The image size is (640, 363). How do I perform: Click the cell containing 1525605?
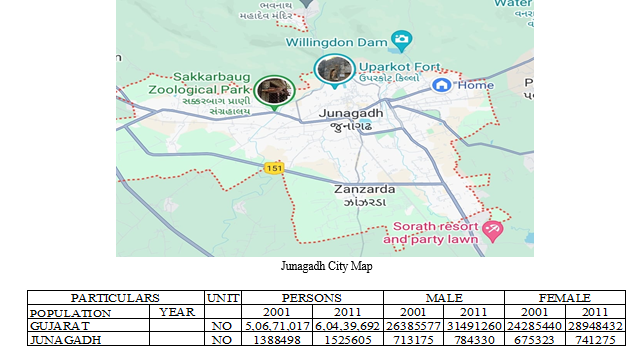[x=348, y=339]
